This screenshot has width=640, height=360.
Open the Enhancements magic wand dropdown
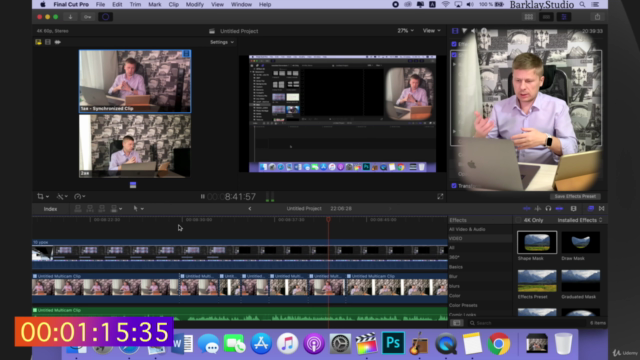coord(62,197)
